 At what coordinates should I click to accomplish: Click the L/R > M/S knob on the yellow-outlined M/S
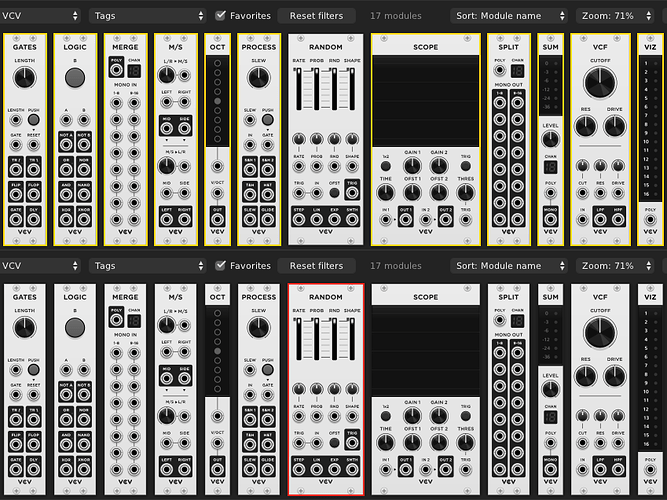(166, 75)
